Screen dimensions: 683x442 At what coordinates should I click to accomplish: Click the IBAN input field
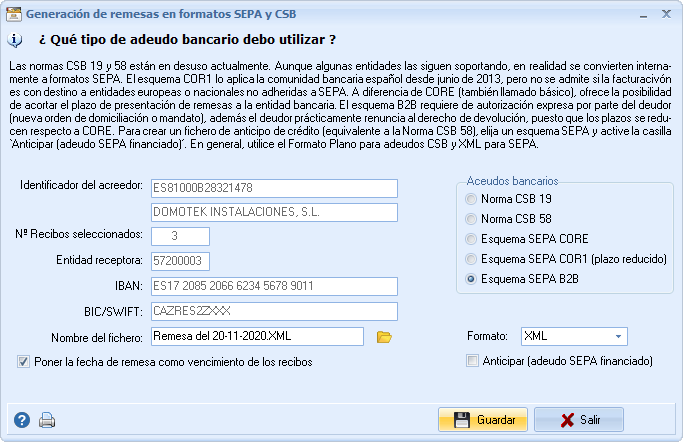(273, 286)
